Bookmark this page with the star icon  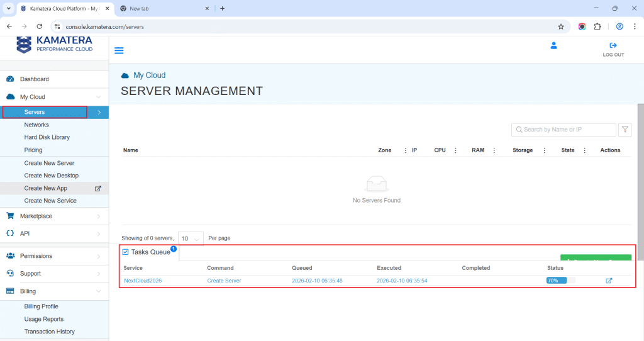click(561, 26)
